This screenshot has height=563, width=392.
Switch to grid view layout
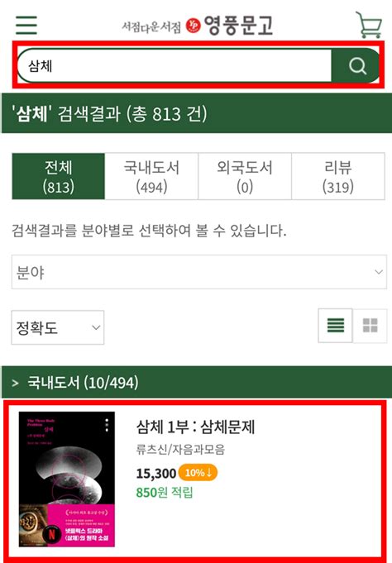pos(370,325)
